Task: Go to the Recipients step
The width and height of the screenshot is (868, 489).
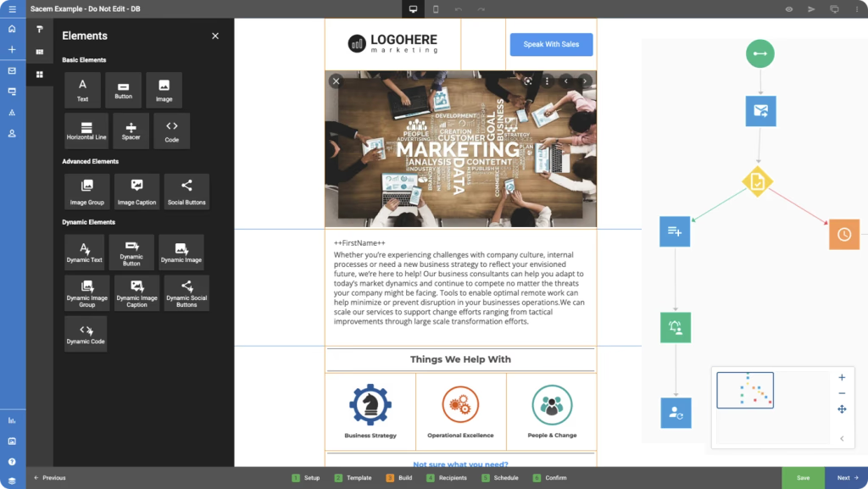Action: pyautogui.click(x=447, y=478)
